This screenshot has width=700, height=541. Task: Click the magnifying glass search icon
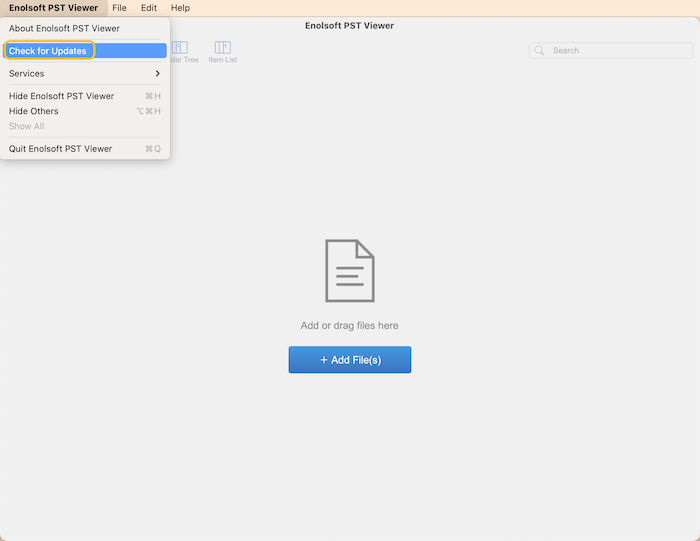pos(540,50)
